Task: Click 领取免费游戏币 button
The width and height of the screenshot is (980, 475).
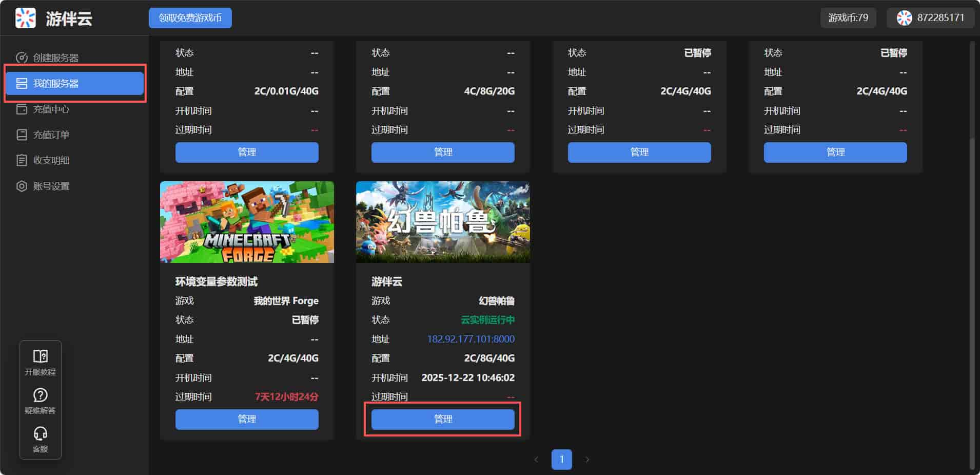Action: (x=190, y=18)
